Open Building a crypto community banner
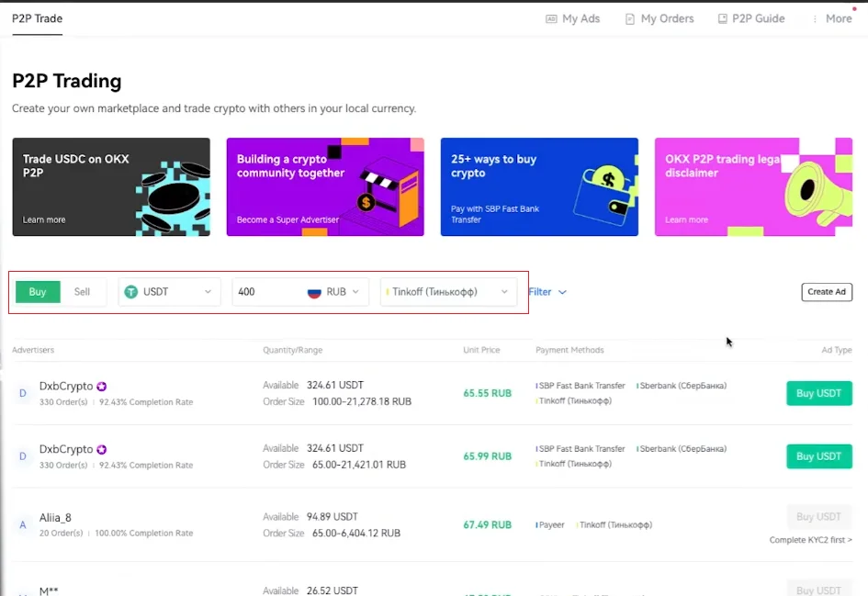 [x=325, y=187]
